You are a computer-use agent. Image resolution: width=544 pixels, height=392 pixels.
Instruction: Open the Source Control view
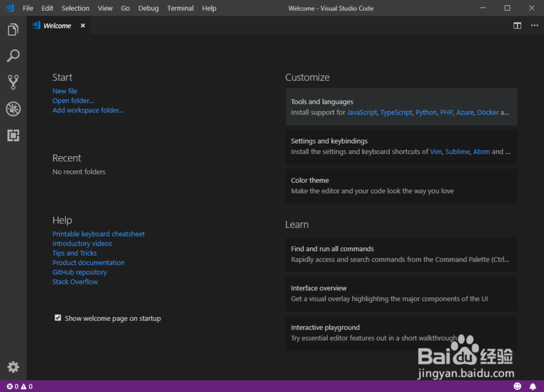click(x=13, y=82)
